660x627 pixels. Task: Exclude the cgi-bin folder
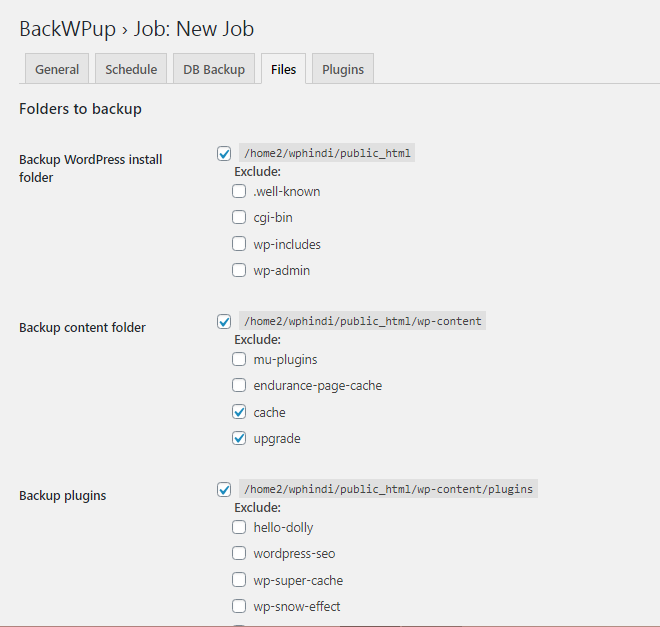(239, 217)
